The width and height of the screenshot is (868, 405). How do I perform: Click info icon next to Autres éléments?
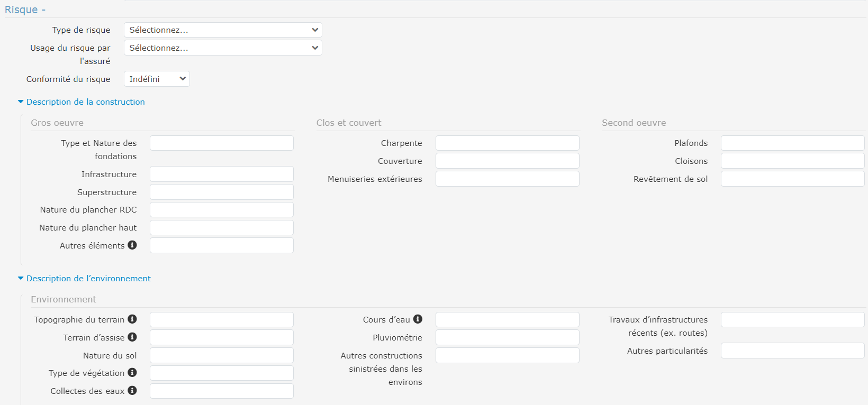coord(132,245)
